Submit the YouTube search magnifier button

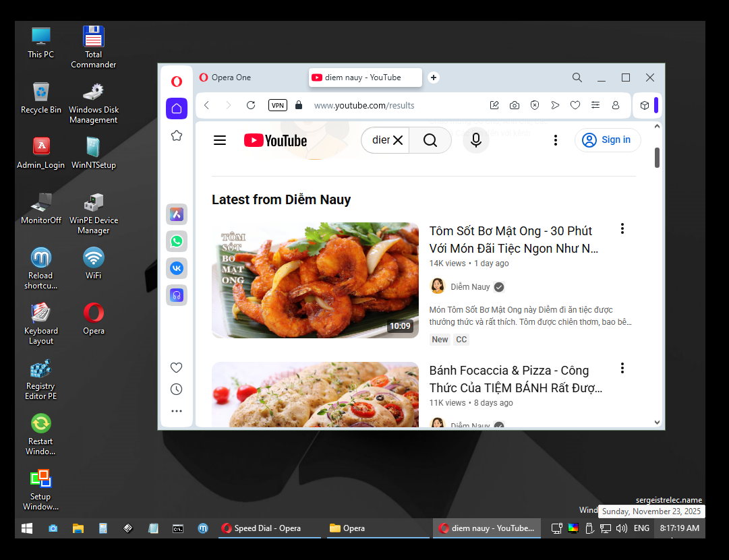point(430,140)
